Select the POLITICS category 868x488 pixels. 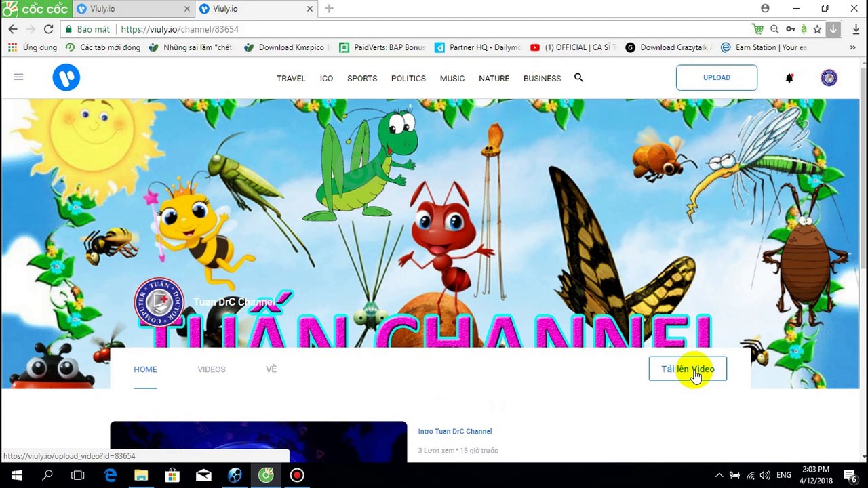pyautogui.click(x=408, y=78)
